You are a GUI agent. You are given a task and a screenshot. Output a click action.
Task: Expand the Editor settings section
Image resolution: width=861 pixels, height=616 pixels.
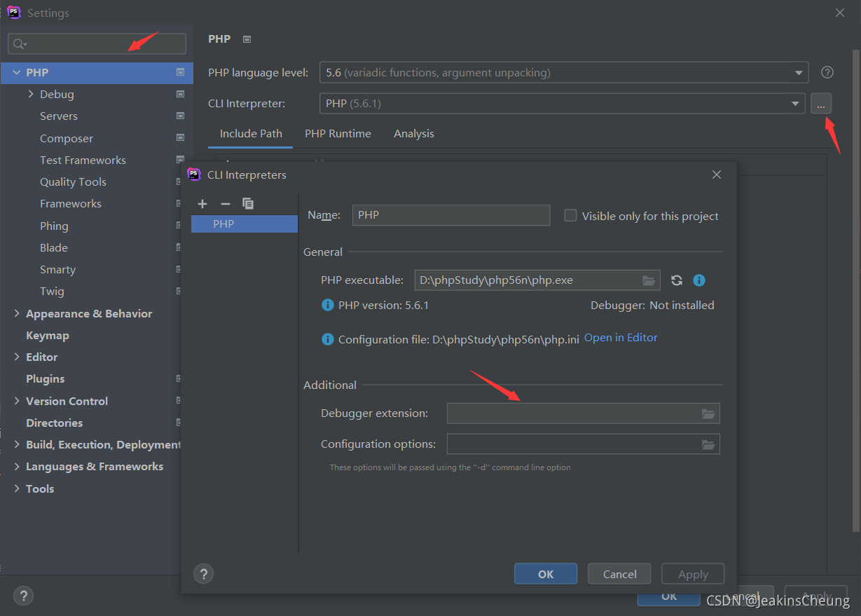tap(16, 357)
